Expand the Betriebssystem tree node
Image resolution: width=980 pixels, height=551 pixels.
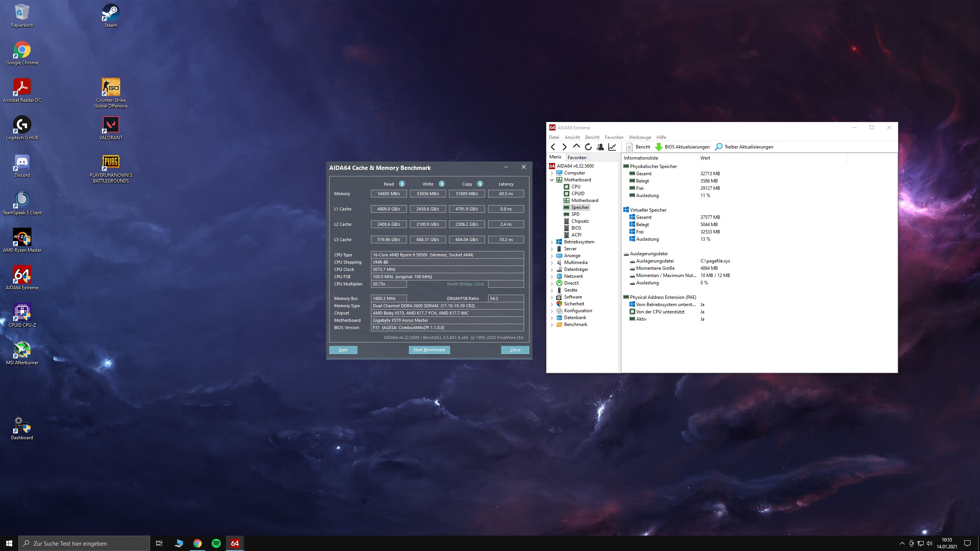click(552, 242)
